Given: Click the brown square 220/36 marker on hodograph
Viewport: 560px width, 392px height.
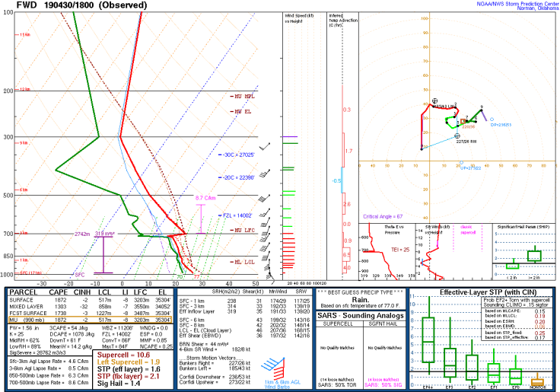Looking at the screenshot, I should click(463, 122).
